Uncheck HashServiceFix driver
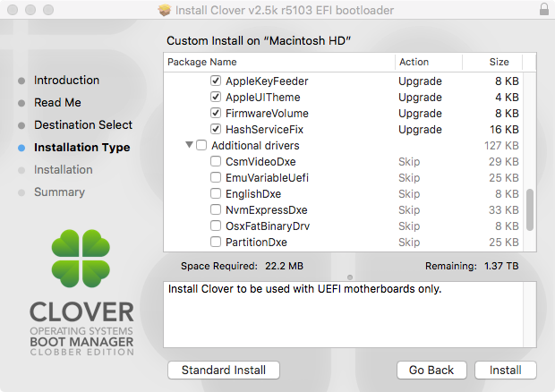Screen dimensions: 555x392 (x=216, y=130)
